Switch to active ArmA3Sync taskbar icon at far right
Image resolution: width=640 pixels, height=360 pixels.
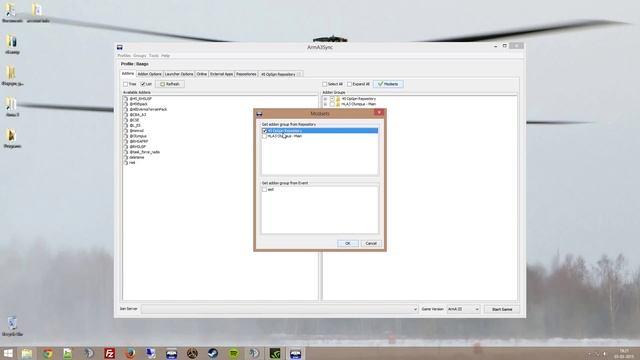pos(295,353)
